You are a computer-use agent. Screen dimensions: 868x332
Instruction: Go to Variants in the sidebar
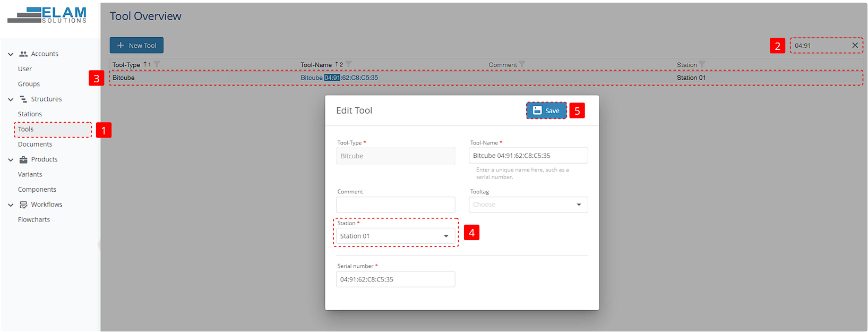pyautogui.click(x=30, y=174)
